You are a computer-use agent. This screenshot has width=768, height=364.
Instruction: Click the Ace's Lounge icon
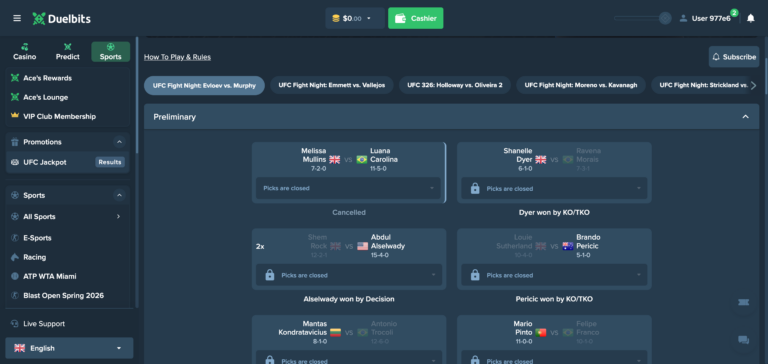click(x=15, y=97)
